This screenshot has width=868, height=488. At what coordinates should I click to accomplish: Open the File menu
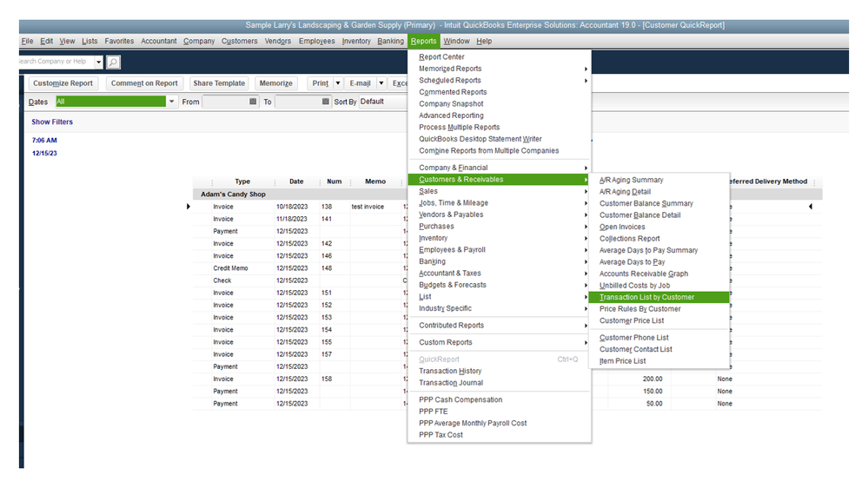(27, 41)
